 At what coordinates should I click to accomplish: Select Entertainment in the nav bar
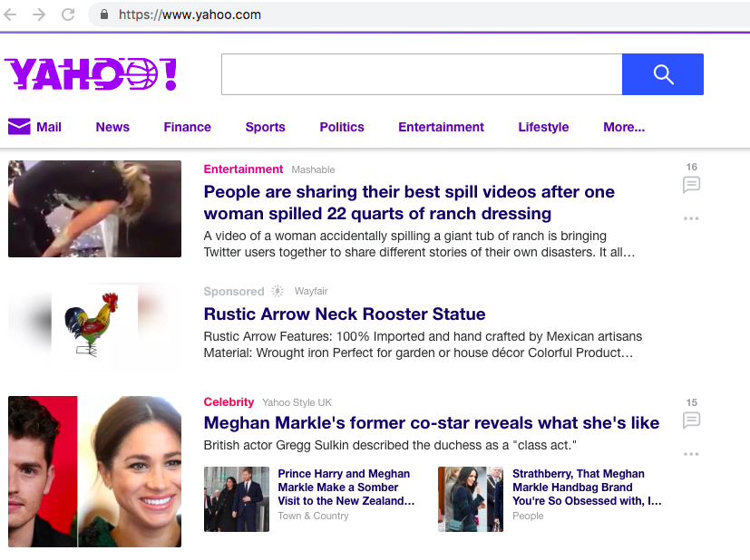coord(441,127)
